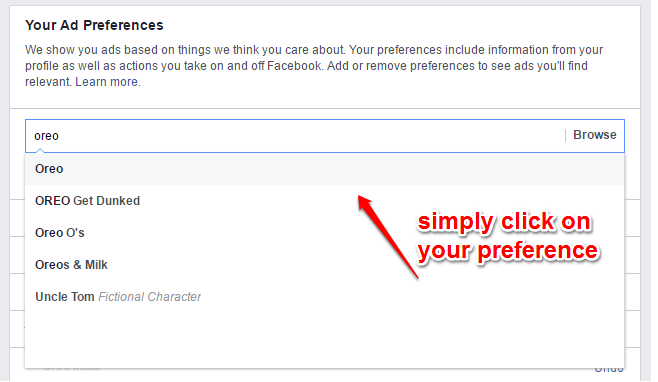Click the red simply click on text
This screenshot has width=658, height=382.
[x=504, y=221]
